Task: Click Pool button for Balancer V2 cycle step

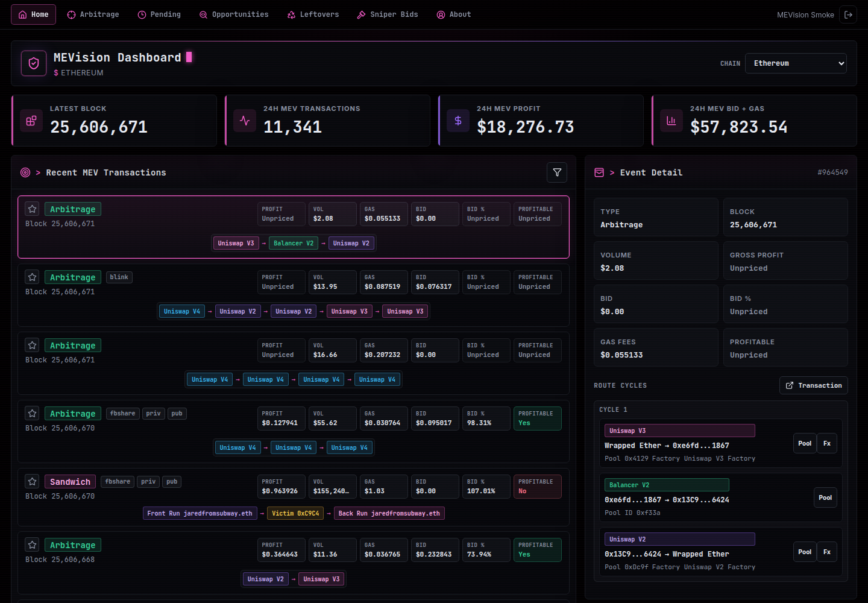Action: coord(825,497)
